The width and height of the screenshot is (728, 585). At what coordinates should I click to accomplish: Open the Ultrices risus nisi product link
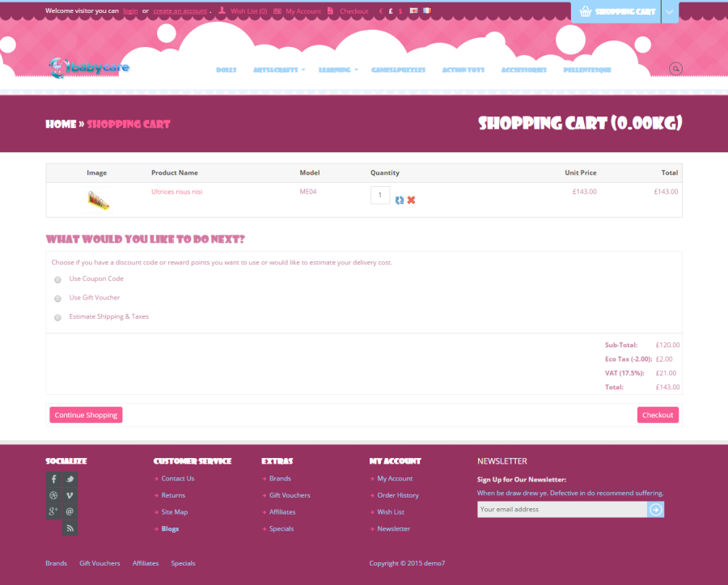[177, 192]
